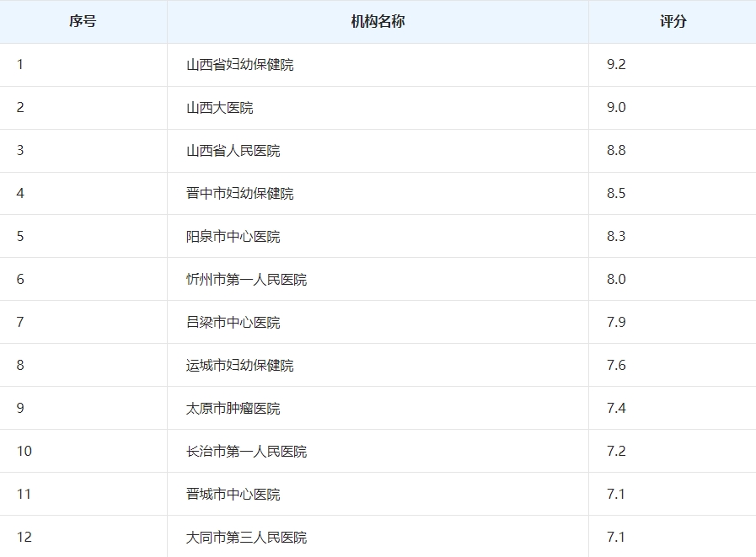The width and height of the screenshot is (756, 557).
Task: Select the 晋中市妇幼保健院 row name
Action: pyautogui.click(x=239, y=194)
